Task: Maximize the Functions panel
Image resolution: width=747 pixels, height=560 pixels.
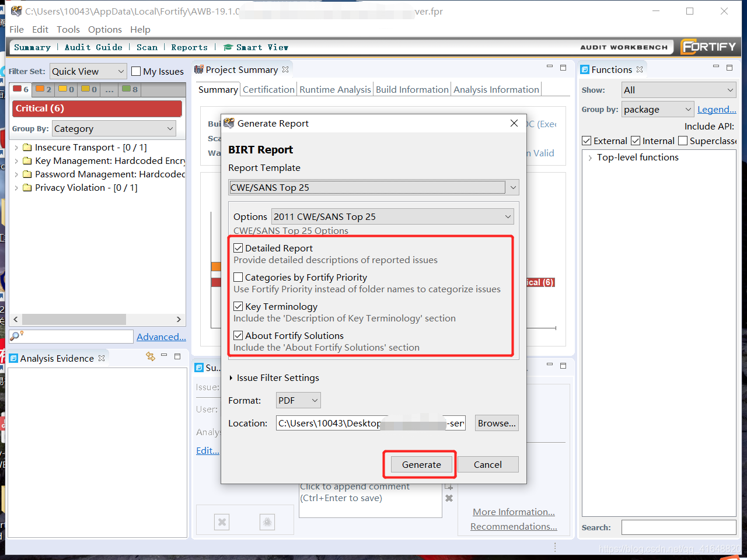Action: [729, 68]
